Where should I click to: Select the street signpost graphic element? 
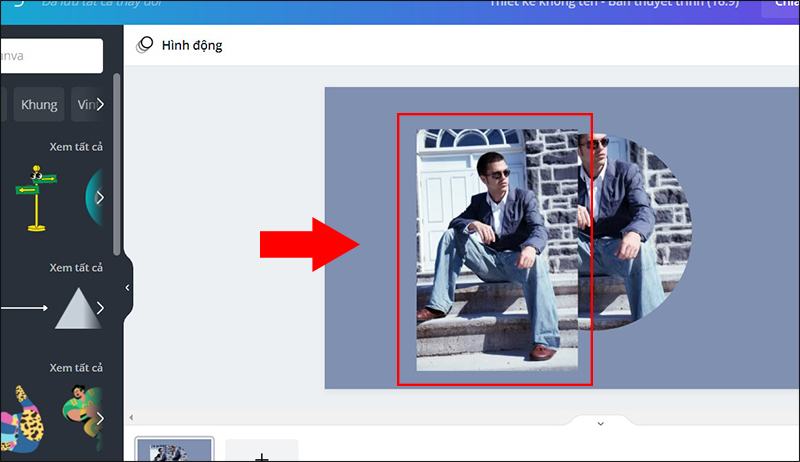pyautogui.click(x=37, y=197)
